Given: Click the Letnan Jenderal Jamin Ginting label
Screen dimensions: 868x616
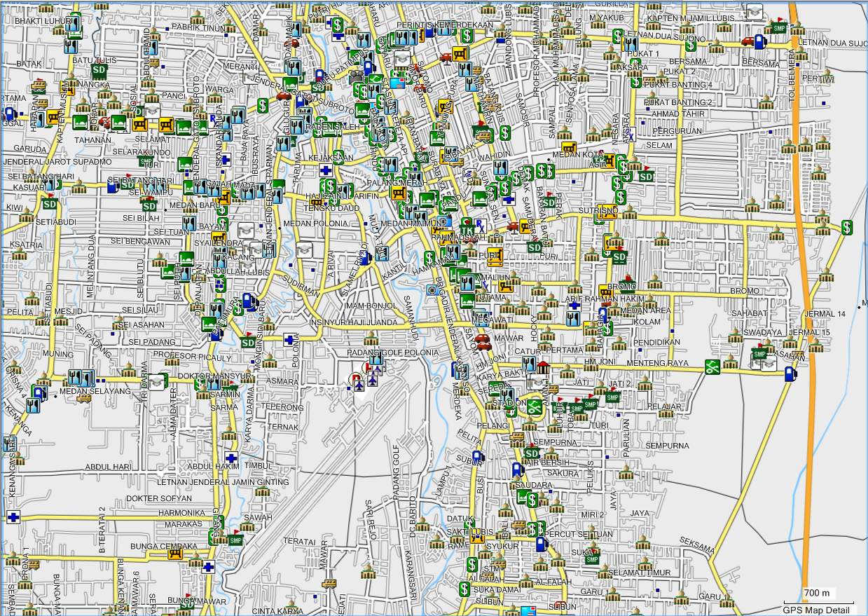Looking at the screenshot, I should pyautogui.click(x=223, y=482).
